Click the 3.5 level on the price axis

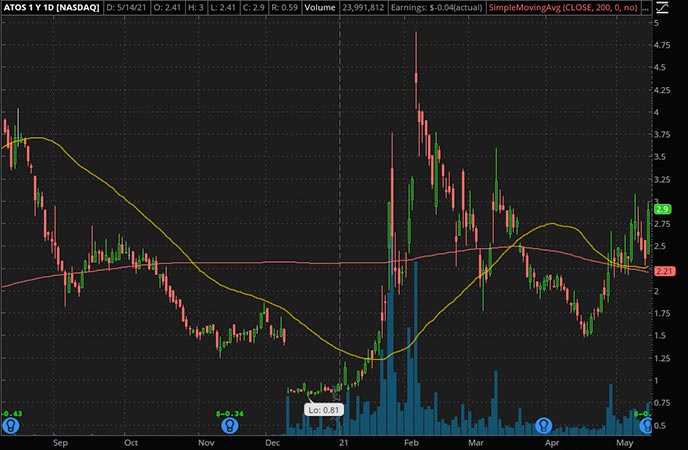point(660,157)
